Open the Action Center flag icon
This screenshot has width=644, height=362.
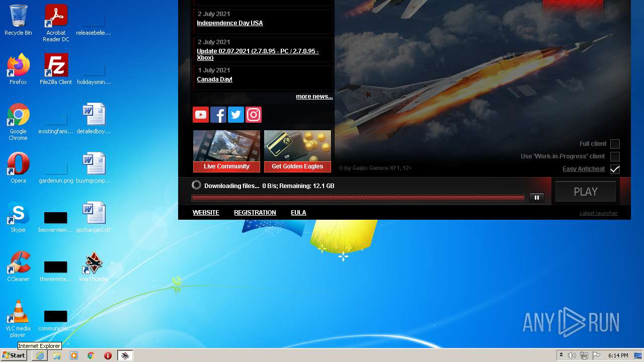(x=596, y=355)
